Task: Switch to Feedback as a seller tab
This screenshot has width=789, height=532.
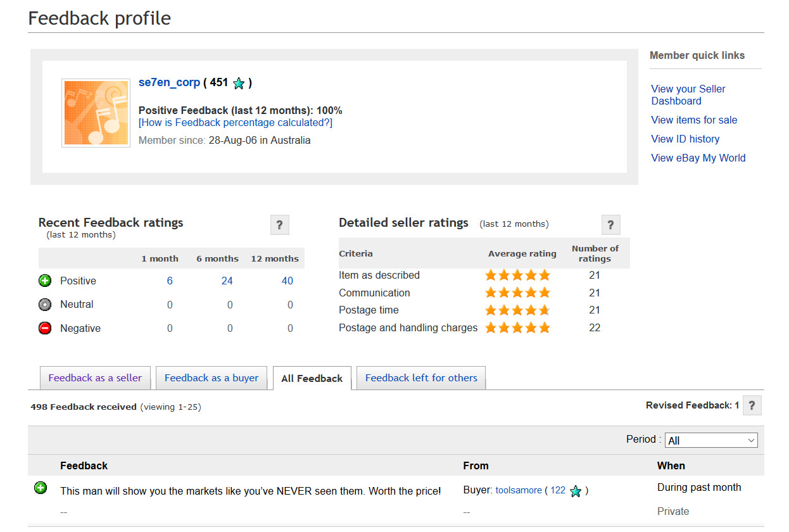Action: coord(95,378)
